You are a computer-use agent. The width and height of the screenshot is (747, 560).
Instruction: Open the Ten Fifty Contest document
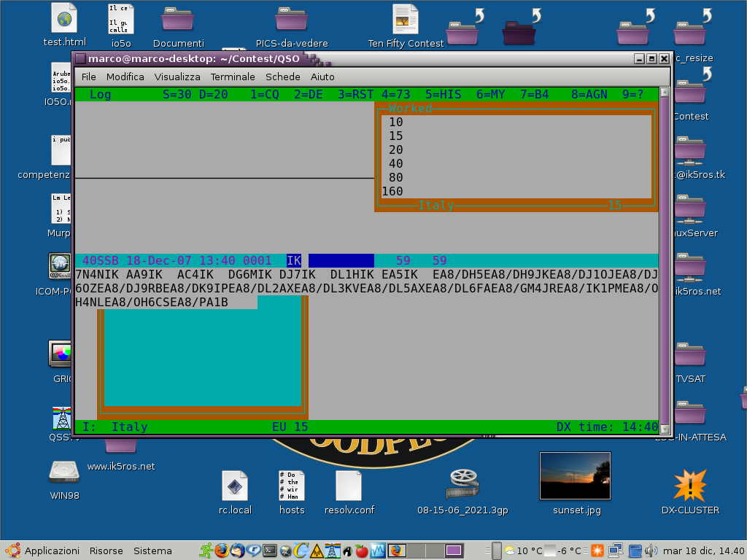406,19
